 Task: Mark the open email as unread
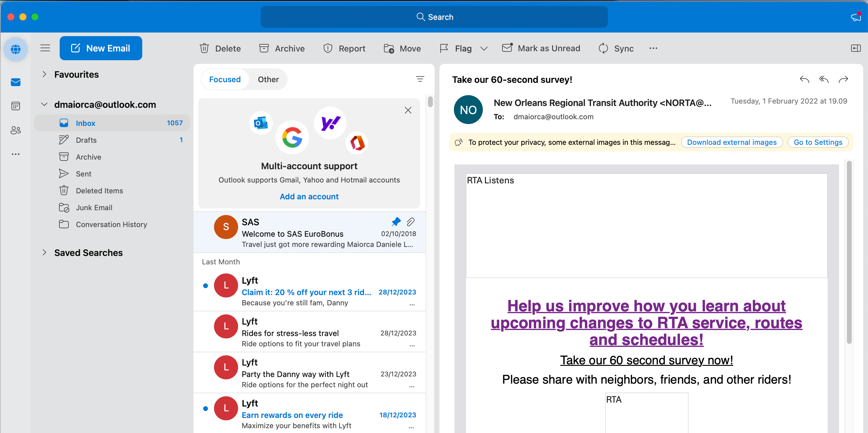click(541, 48)
